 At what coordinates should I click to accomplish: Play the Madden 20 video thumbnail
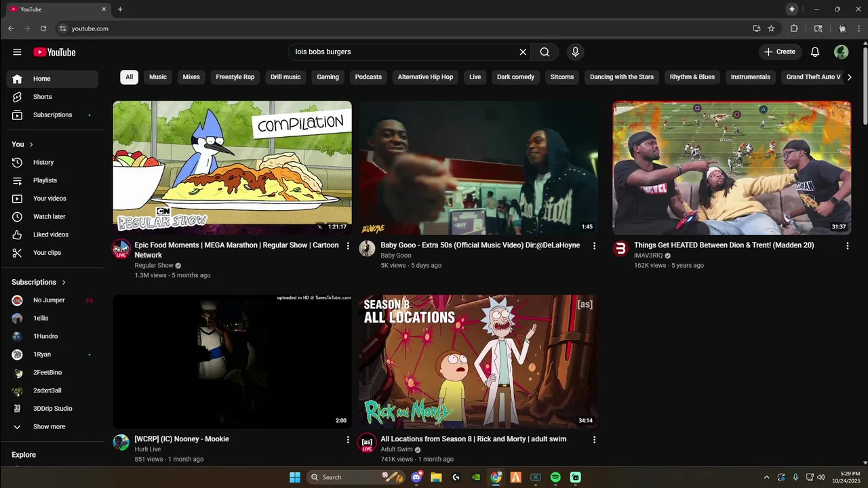(732, 168)
